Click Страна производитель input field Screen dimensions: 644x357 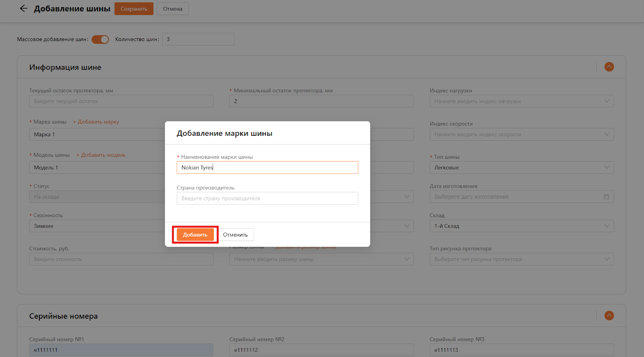pos(267,198)
